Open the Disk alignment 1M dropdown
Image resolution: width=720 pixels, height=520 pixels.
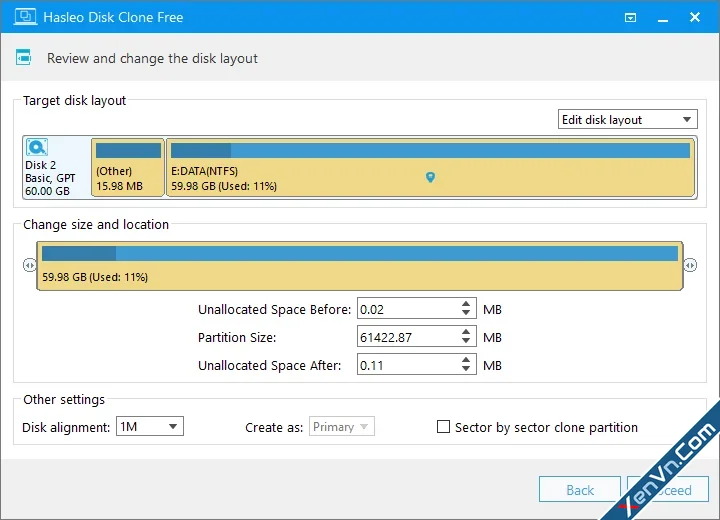(150, 426)
